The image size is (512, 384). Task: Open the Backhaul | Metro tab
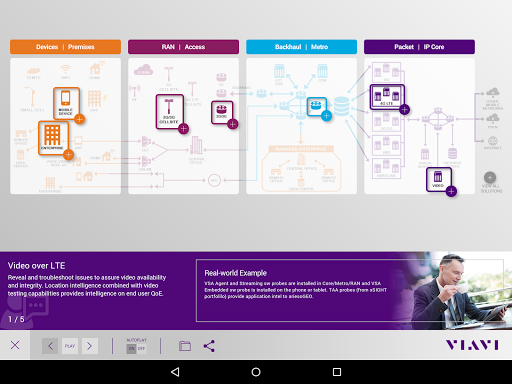(301, 47)
